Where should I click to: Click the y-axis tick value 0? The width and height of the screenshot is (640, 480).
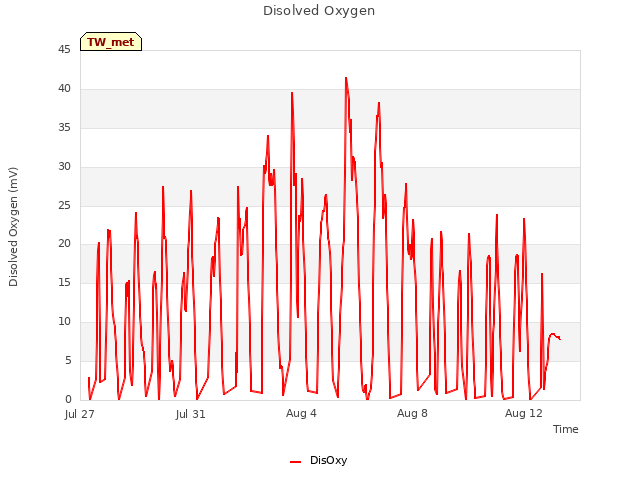68,399
